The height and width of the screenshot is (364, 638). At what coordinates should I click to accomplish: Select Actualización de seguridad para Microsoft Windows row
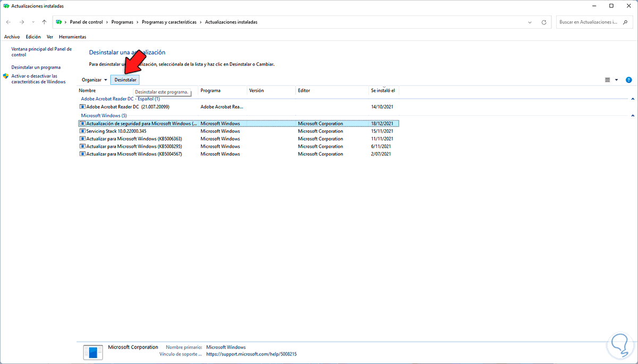238,123
